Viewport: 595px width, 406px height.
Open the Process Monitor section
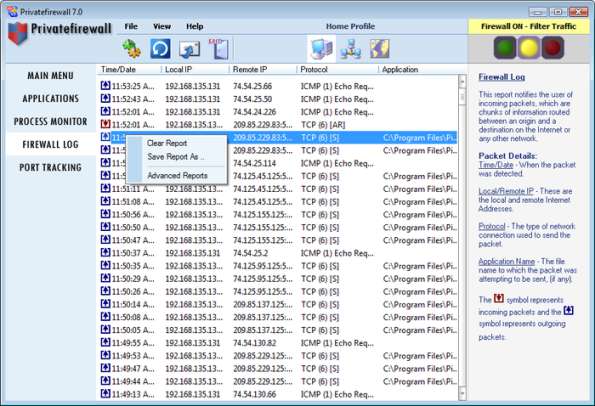coord(50,121)
